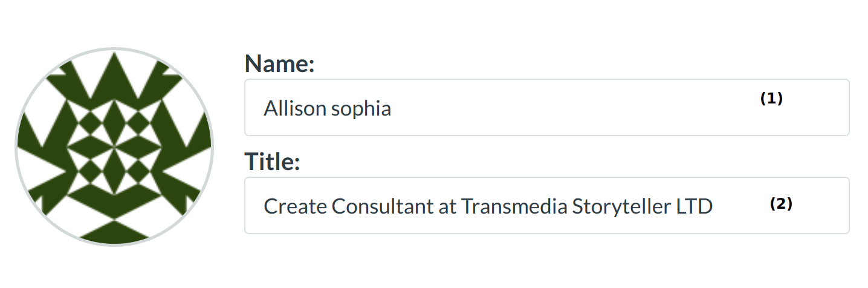
Task: Click the word Consultant in Title field
Action: 382,207
